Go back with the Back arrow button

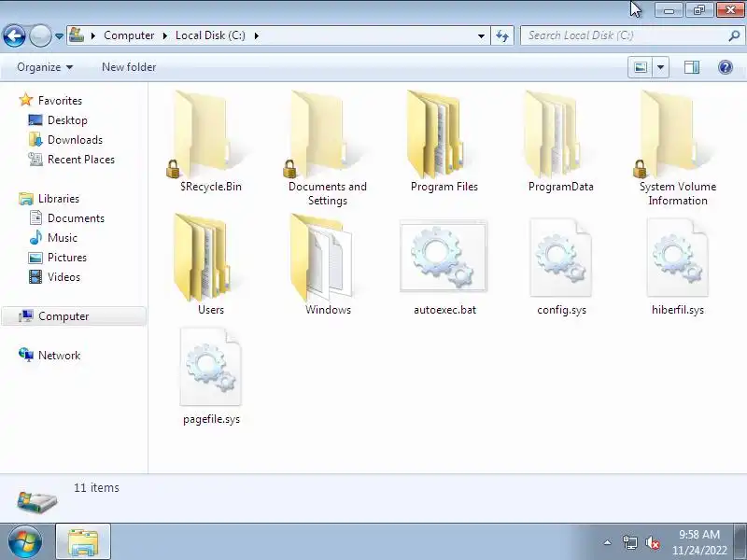tap(14, 35)
